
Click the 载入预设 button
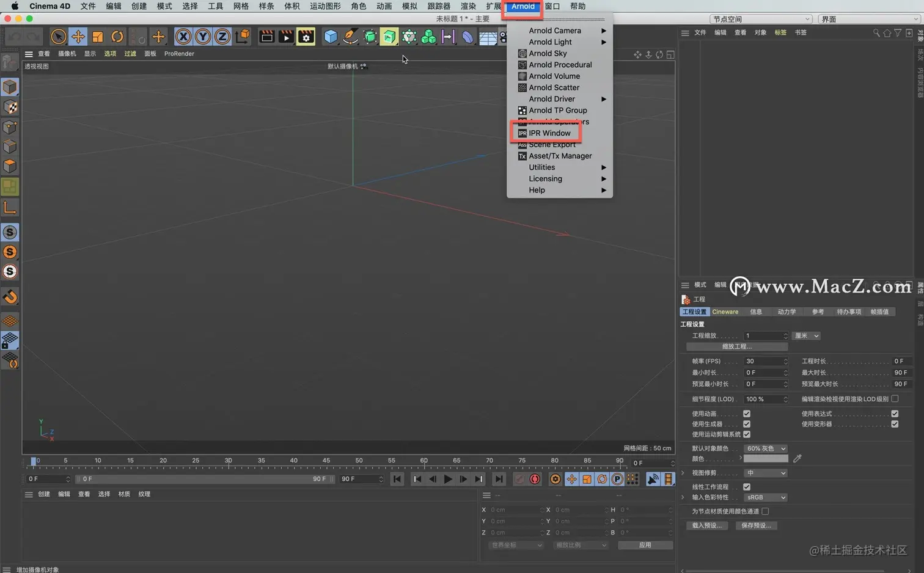[707, 525]
